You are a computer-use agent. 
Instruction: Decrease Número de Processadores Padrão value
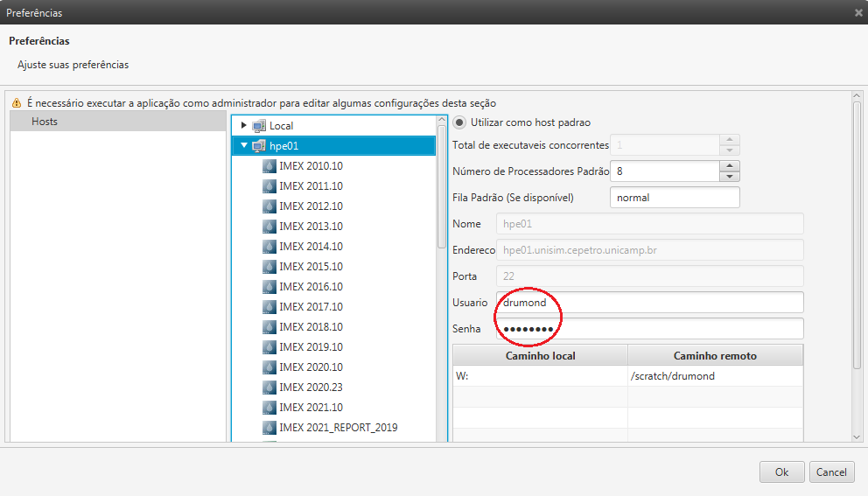tap(730, 177)
